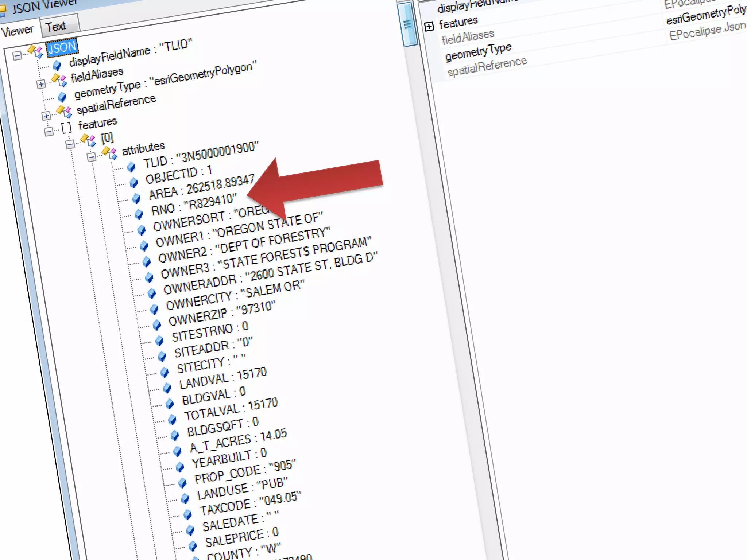747x560 pixels.
Task: Select spatialReference row in property grid
Action: coord(487,66)
